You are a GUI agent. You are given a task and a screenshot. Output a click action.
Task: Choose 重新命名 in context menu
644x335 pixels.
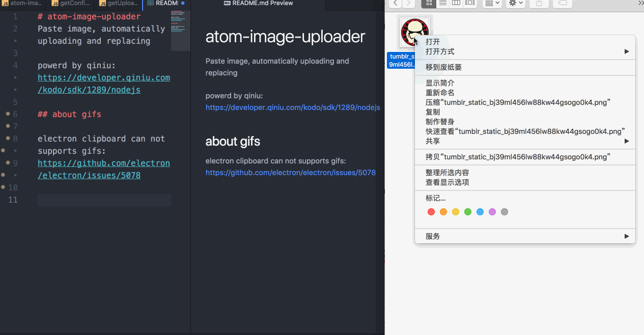(x=525, y=93)
